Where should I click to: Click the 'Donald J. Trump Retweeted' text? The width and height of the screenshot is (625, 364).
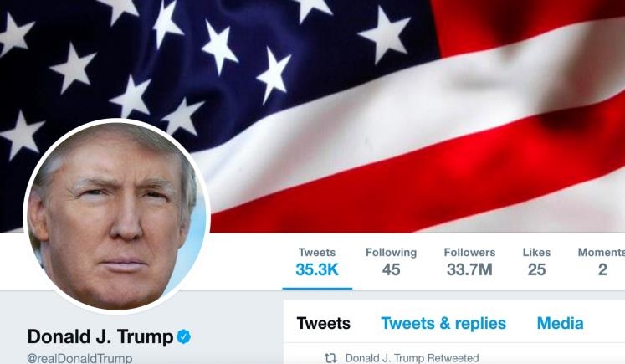coord(412,358)
